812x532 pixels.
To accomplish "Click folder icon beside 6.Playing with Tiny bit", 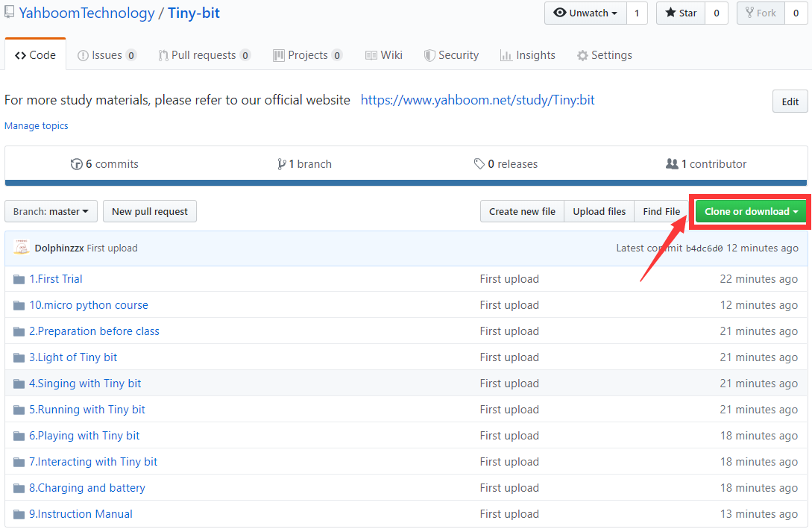I will [x=19, y=436].
